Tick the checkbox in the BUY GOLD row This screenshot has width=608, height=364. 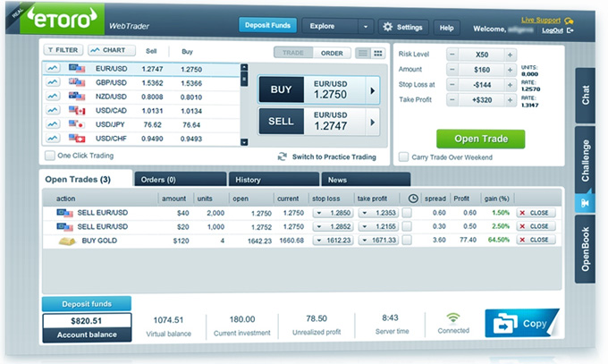tap(407, 241)
